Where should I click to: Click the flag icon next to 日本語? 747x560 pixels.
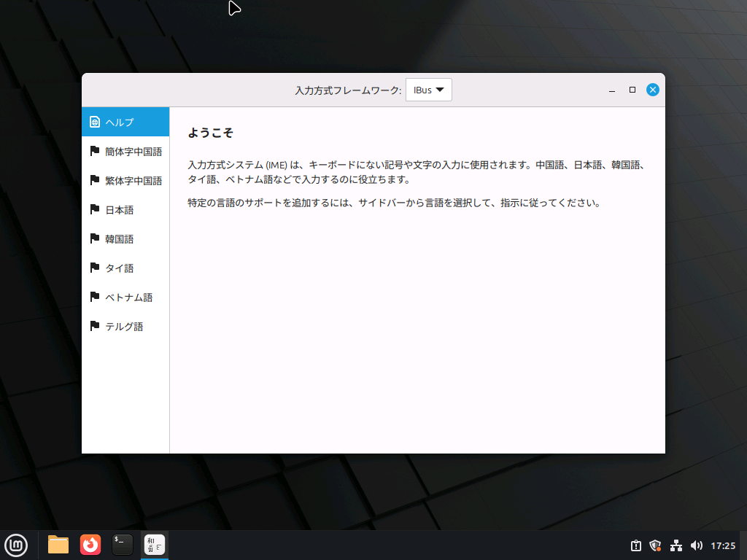[94, 209]
